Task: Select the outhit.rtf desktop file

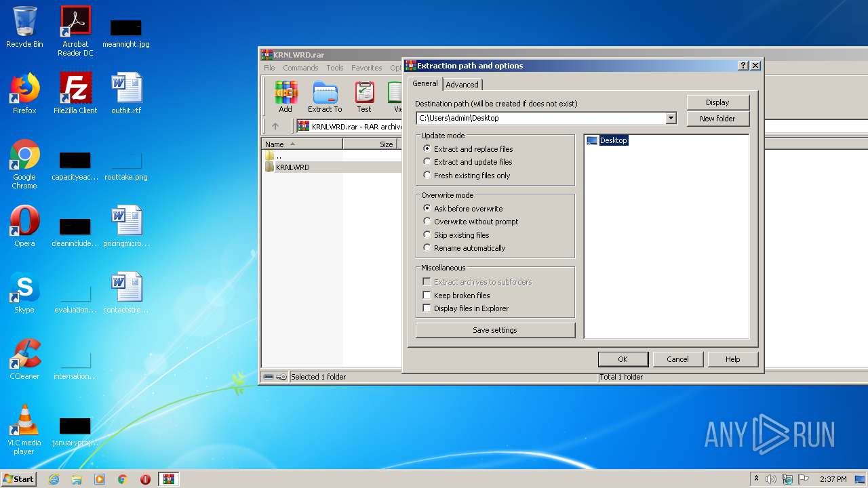Action: tap(126, 94)
